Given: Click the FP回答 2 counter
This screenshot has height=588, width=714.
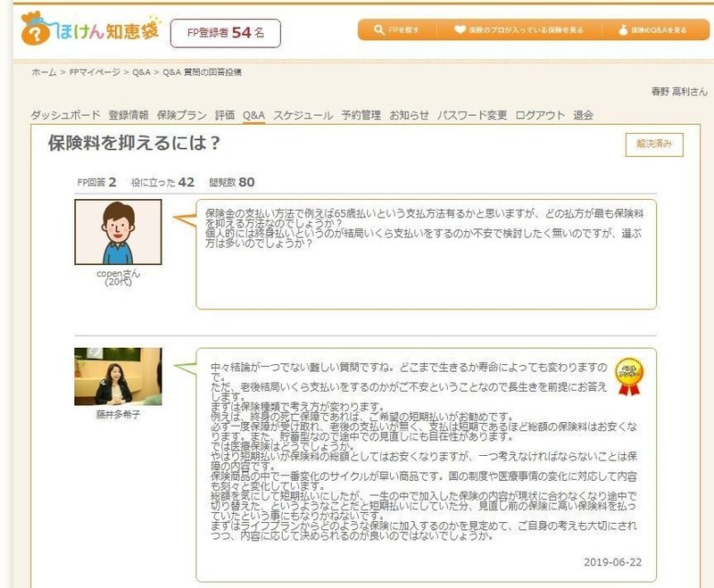Looking at the screenshot, I should pyautogui.click(x=96, y=183).
